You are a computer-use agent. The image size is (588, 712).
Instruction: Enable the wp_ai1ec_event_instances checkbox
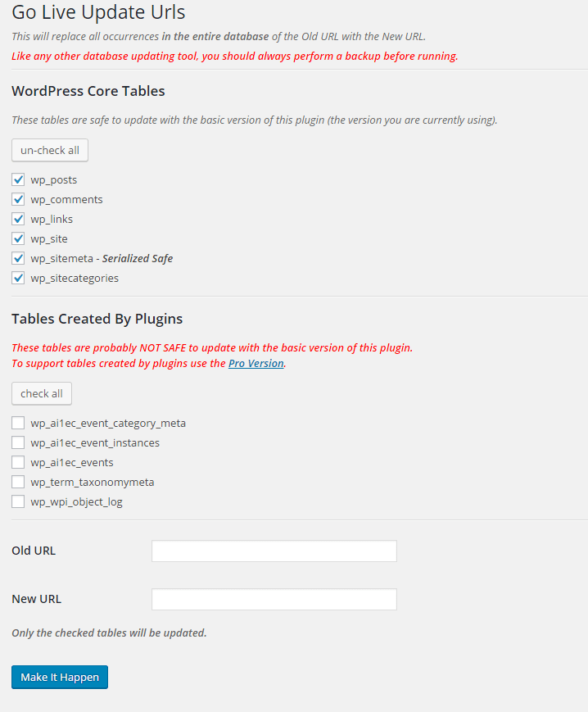tap(18, 442)
